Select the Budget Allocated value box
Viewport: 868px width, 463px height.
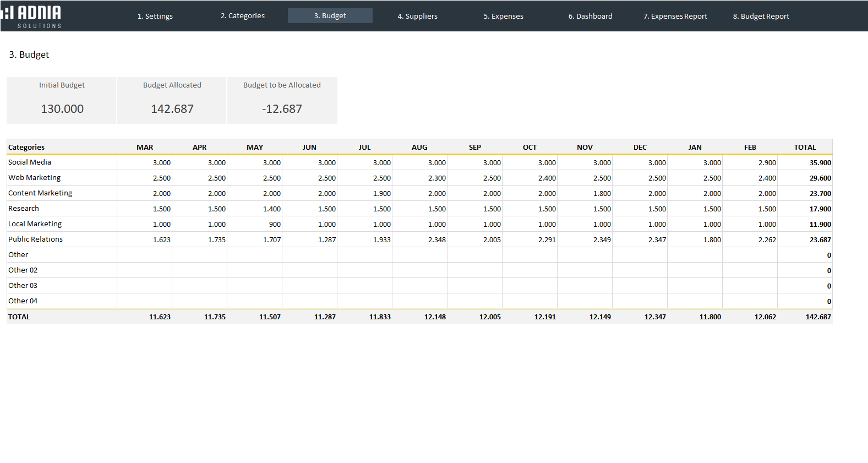(172, 109)
